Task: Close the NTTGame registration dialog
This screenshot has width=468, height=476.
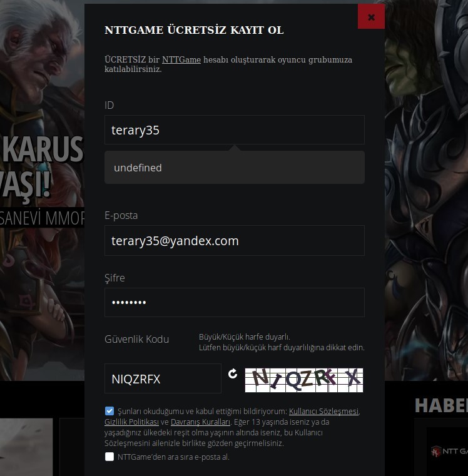Action: (371, 17)
